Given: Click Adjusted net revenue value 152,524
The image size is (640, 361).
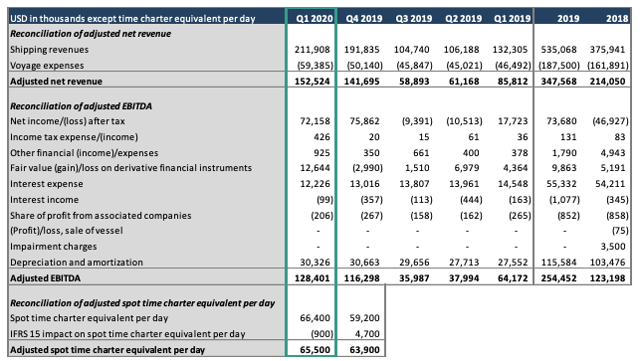Looking at the screenshot, I should coord(312,81).
